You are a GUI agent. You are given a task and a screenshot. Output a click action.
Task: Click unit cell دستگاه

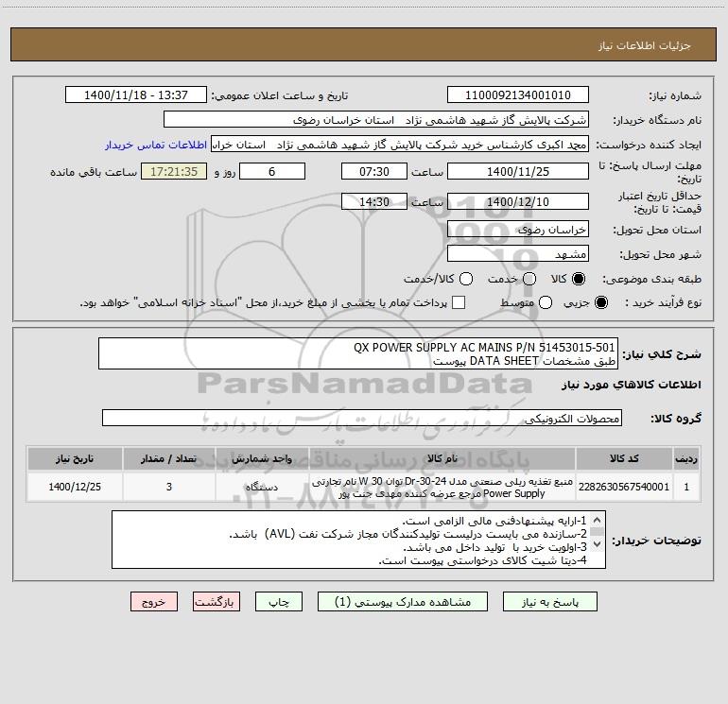pos(262,487)
